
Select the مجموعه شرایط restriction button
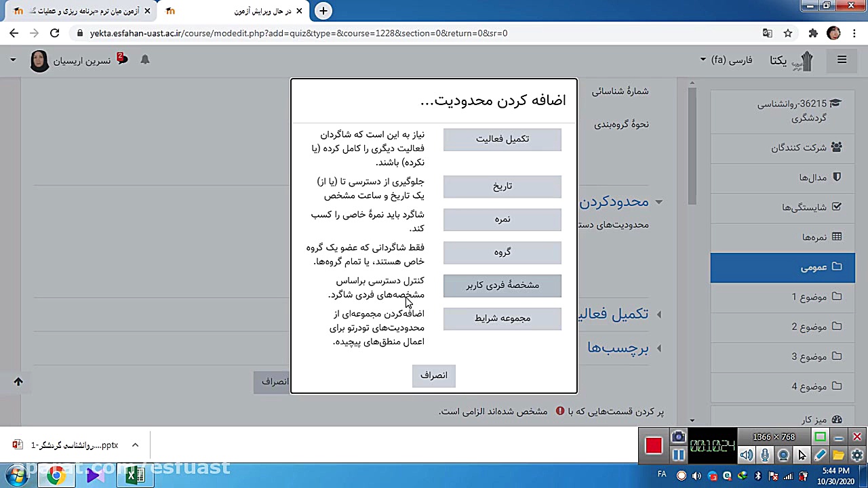[x=502, y=319]
